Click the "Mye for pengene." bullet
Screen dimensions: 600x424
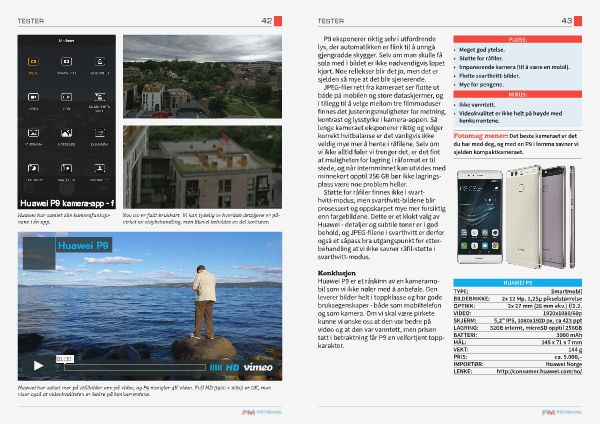coord(481,85)
